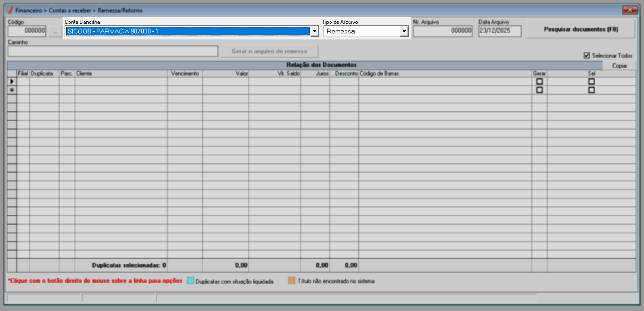Screen dimensions: 644x311
Task: Open the Código lookup ellipsis button
Action: [55, 31]
